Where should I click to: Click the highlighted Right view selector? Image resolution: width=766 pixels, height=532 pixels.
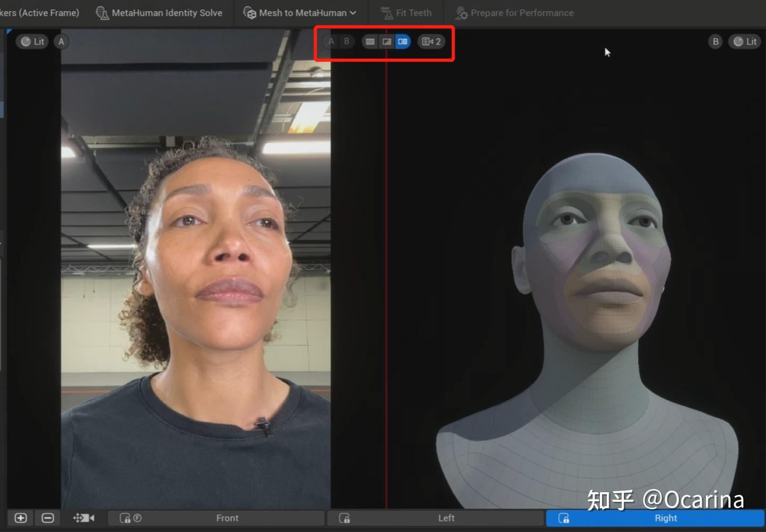pyautogui.click(x=665, y=518)
